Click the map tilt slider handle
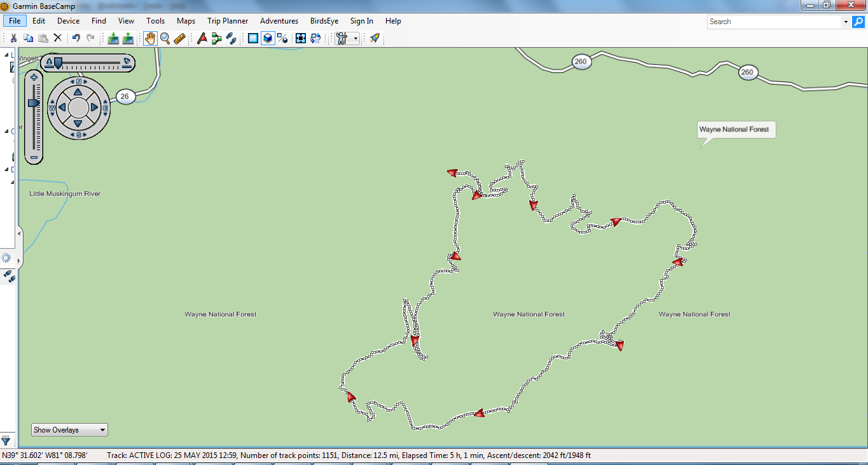The height and width of the screenshot is (465, 868). [x=58, y=62]
